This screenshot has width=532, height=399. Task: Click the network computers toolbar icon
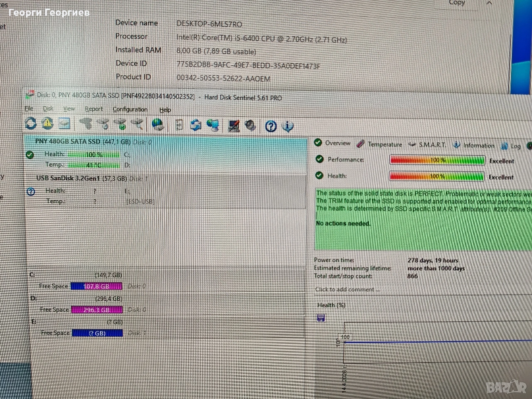[x=213, y=125]
